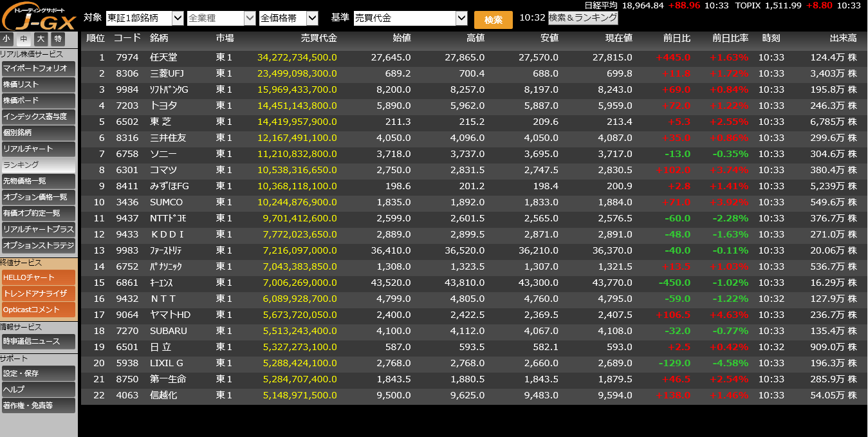Click the 検索&ランキング button
This screenshot has width=868, height=437.
583,18
